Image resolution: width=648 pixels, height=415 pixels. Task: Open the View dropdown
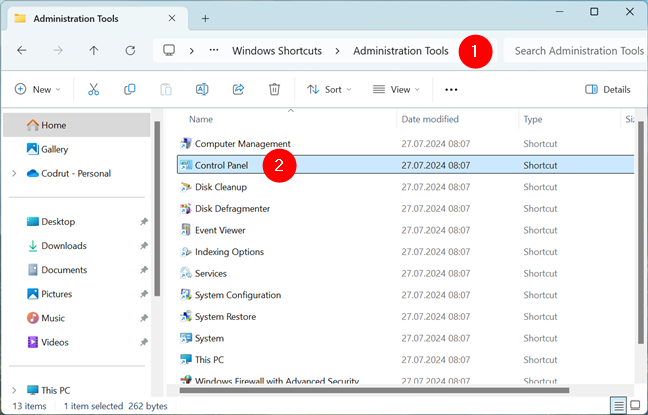tap(396, 89)
